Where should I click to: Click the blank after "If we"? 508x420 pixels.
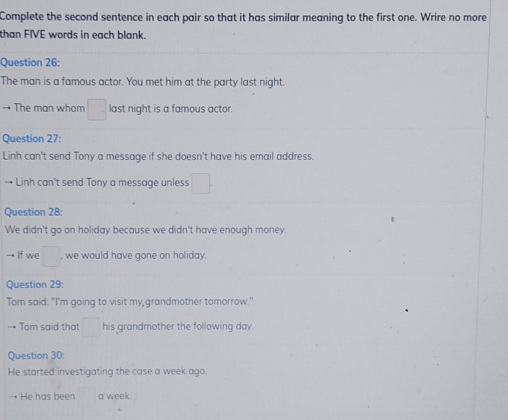point(51,256)
